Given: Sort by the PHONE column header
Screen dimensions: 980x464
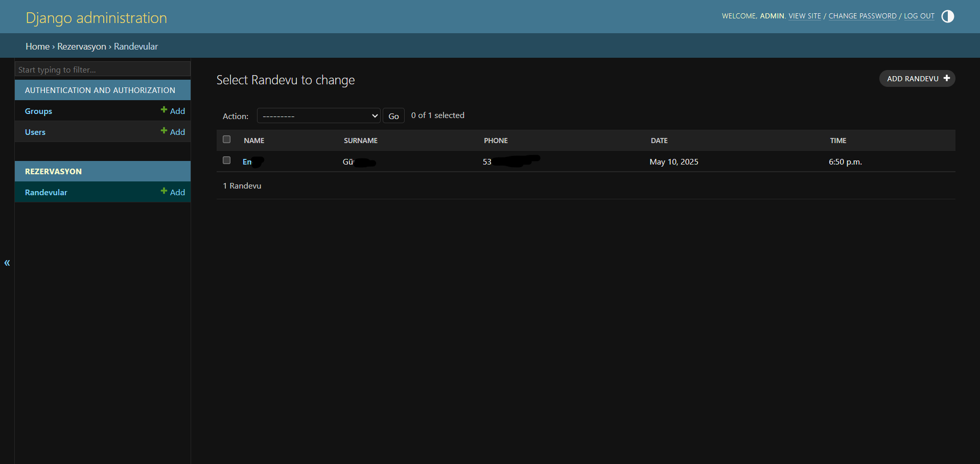Looking at the screenshot, I should click(x=496, y=141).
